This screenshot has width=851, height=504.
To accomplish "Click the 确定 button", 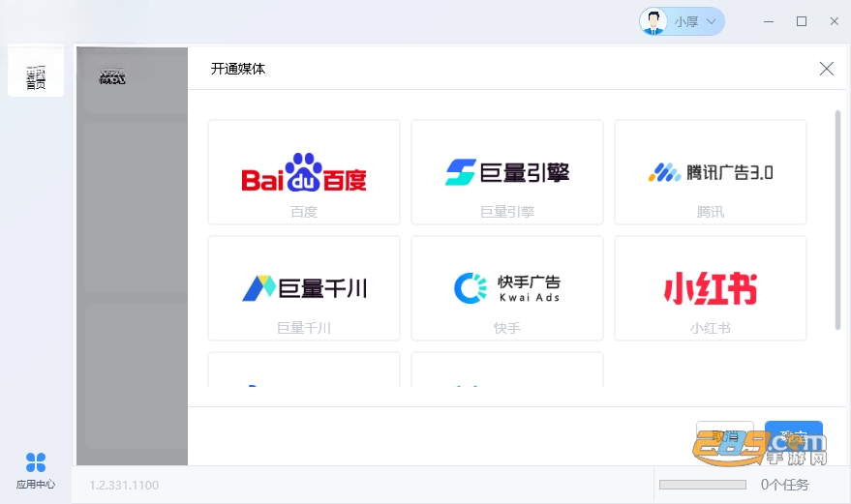I will coord(794,435).
